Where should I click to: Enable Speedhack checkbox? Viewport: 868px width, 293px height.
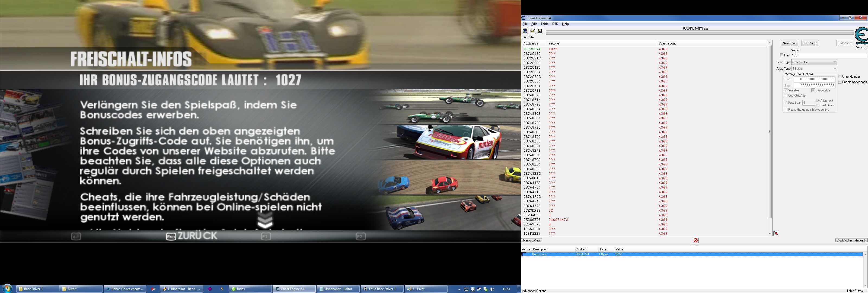click(x=840, y=82)
